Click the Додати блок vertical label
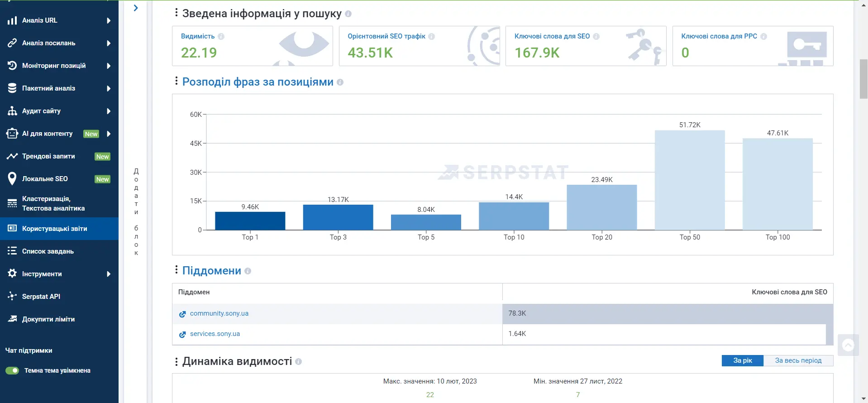Viewport: 868px width, 403px height. pyautogui.click(x=136, y=212)
